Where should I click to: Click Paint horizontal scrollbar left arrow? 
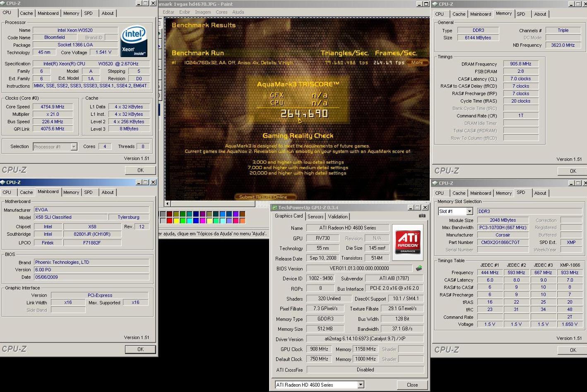click(168, 203)
